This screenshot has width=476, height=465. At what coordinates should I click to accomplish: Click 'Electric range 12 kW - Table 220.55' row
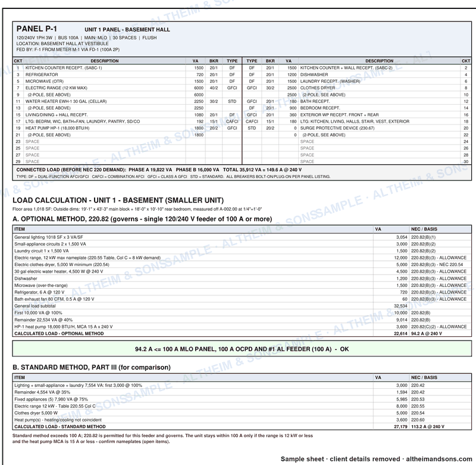point(242,406)
